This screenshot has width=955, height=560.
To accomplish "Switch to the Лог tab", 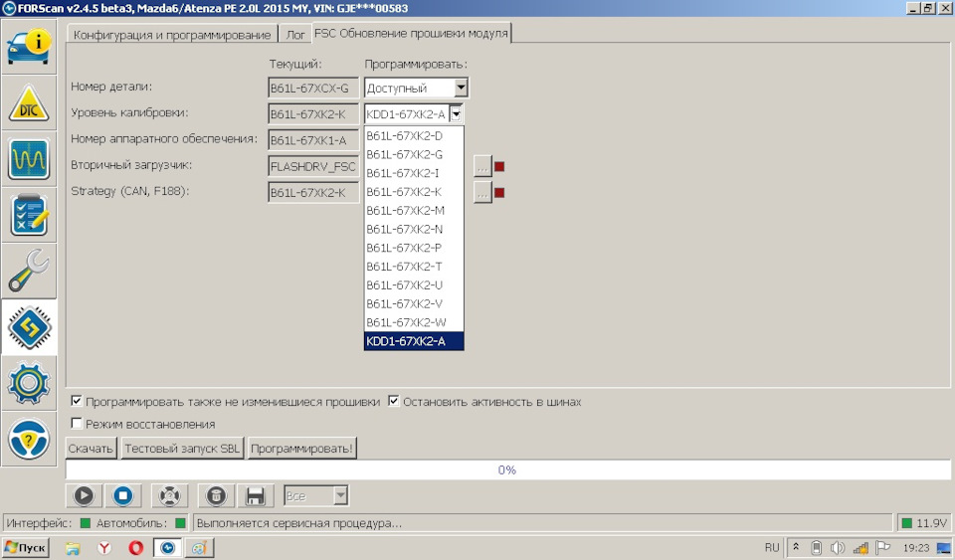I will (295, 35).
